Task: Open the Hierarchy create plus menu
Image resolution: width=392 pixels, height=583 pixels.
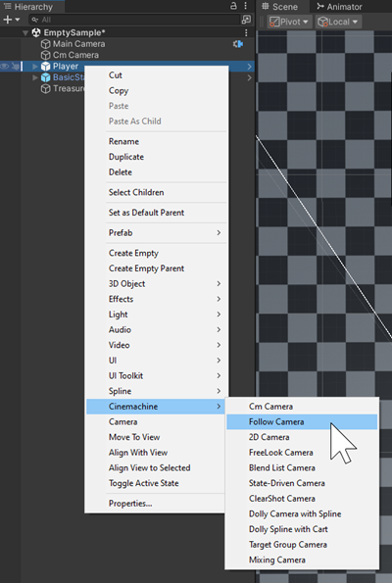Action: pos(11,20)
